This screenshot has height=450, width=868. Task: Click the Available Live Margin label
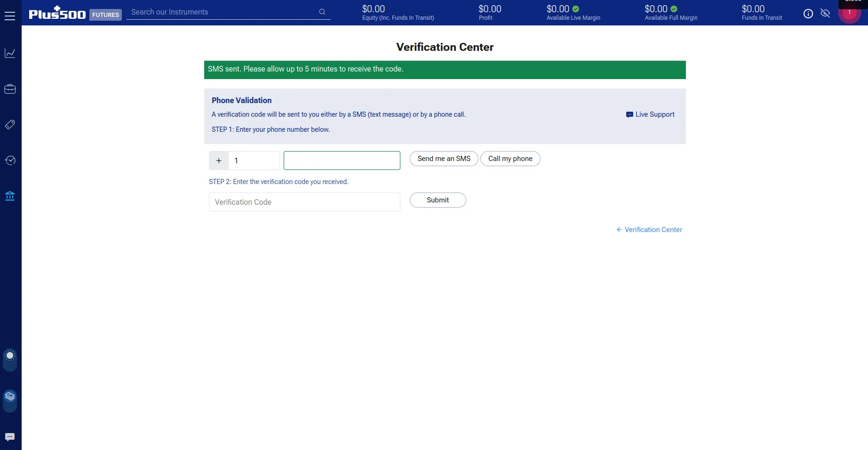573,18
